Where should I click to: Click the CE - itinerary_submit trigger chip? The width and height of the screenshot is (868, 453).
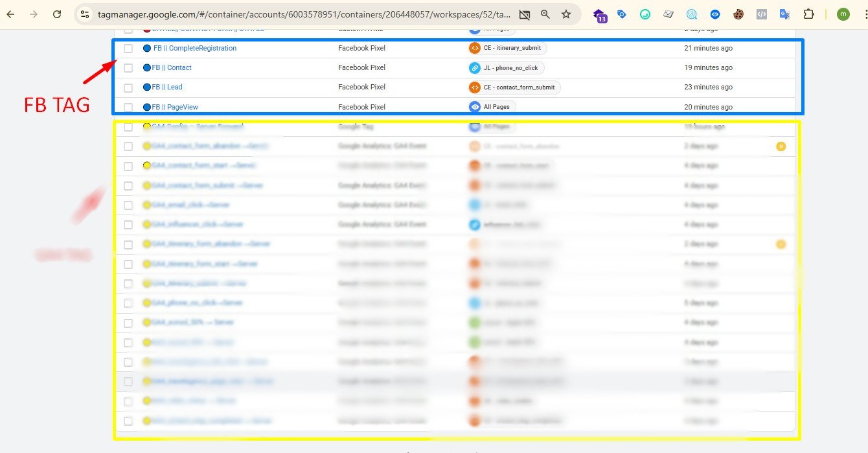tap(508, 48)
